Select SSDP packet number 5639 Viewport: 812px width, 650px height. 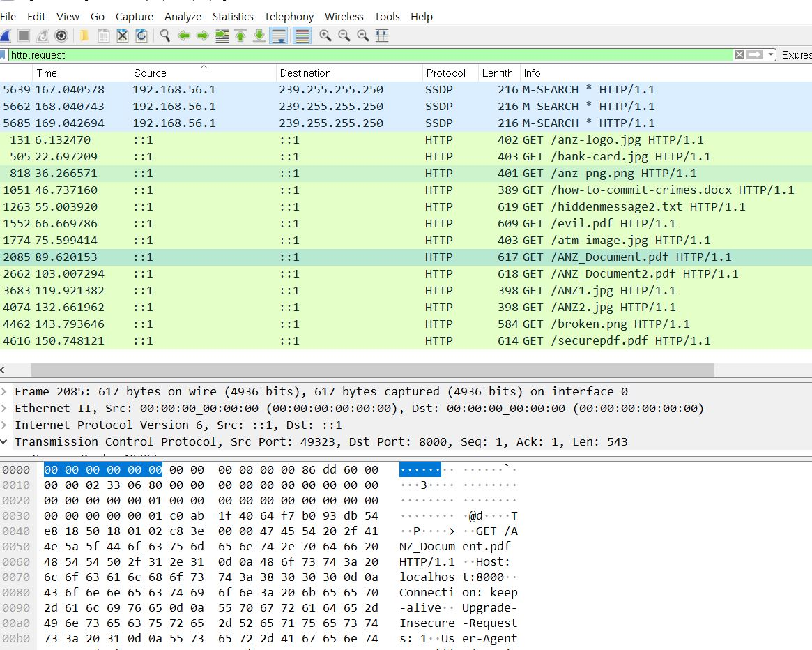coord(406,90)
